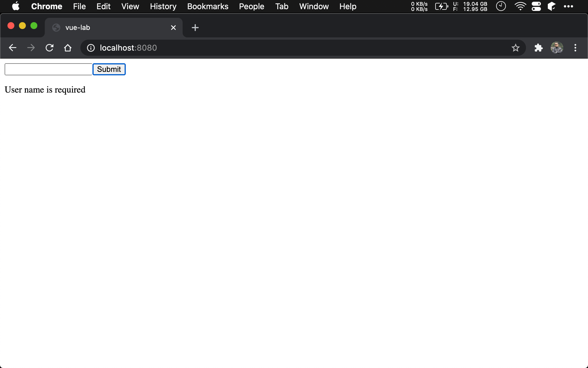Go to the browser home page

pyautogui.click(x=68, y=48)
